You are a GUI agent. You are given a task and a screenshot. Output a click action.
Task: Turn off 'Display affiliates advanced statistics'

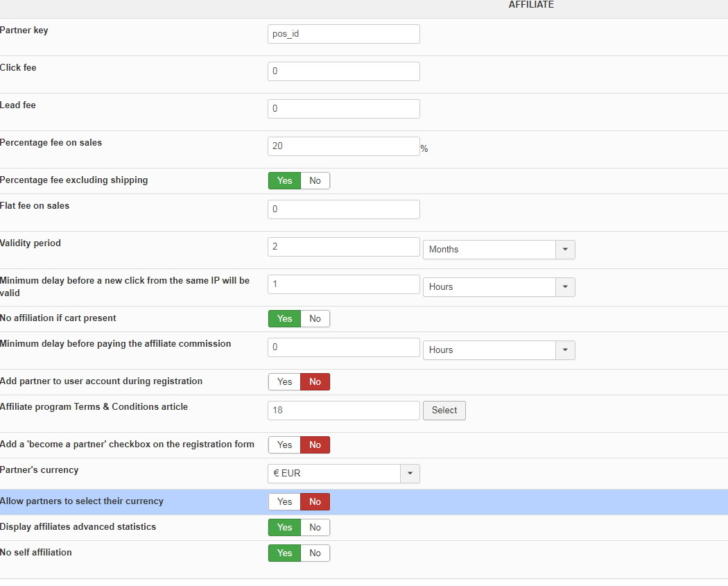point(315,527)
